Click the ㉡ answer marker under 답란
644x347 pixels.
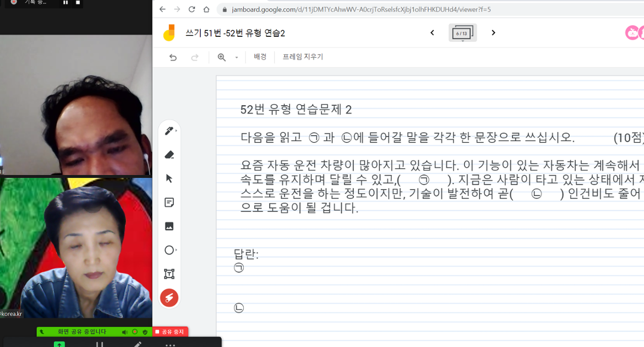(239, 308)
